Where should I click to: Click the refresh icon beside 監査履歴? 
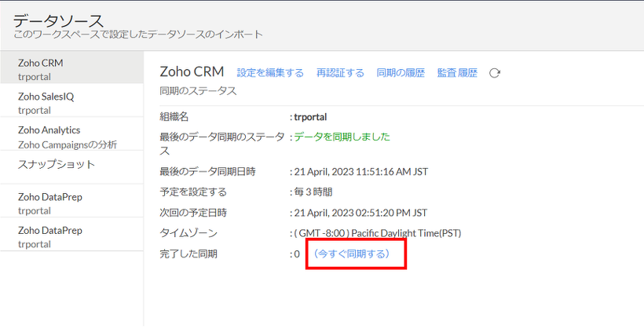click(495, 73)
